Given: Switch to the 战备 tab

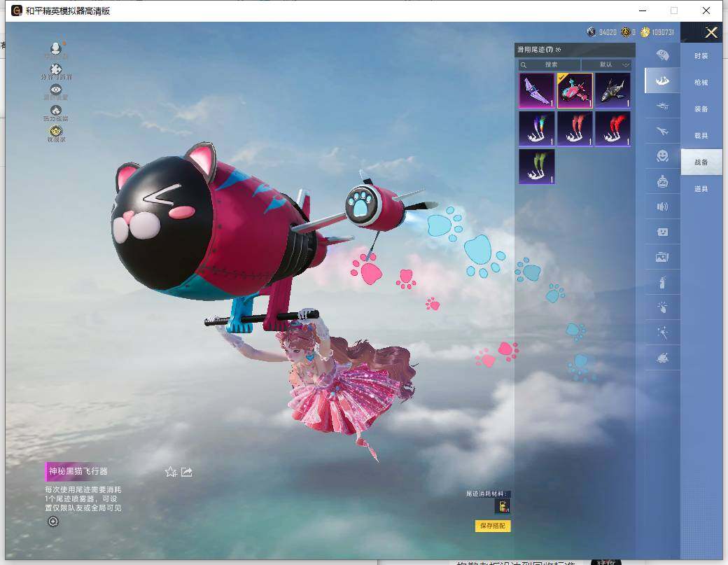Looking at the screenshot, I should point(701,162).
